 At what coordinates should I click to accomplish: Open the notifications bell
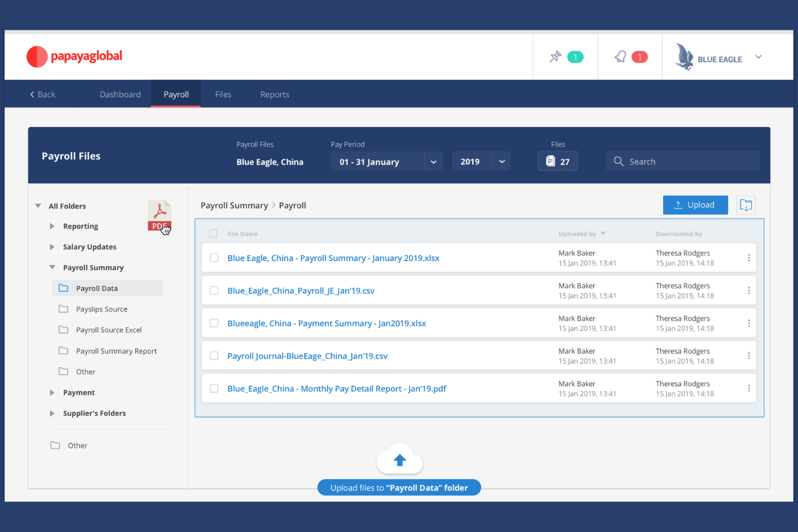[x=620, y=56]
